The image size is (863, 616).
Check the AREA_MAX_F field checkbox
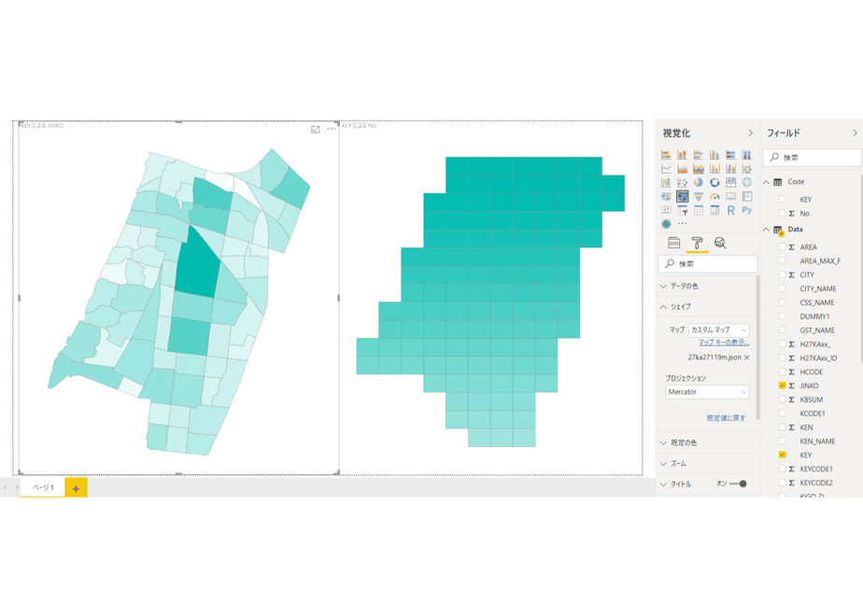pos(782,260)
